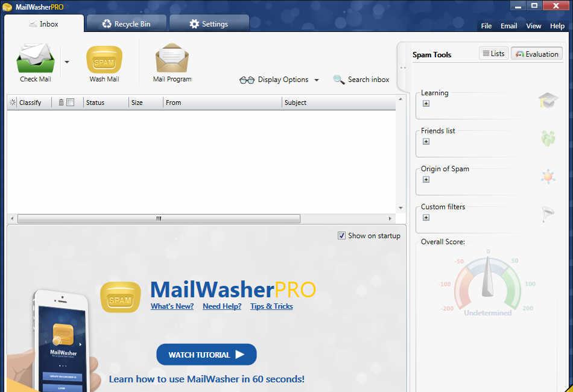The width and height of the screenshot is (573, 392).
Task: Click the Search inbox magnifier icon
Action: (x=339, y=79)
